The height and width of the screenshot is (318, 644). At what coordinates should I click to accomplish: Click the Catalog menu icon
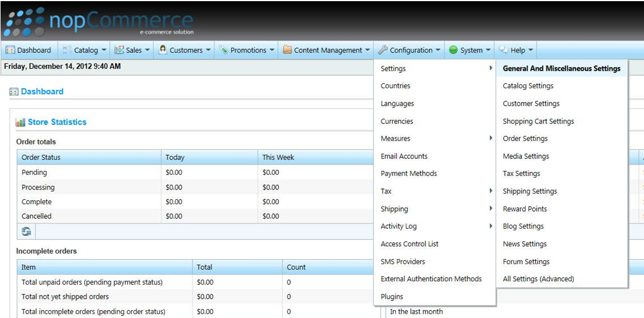click(x=67, y=50)
